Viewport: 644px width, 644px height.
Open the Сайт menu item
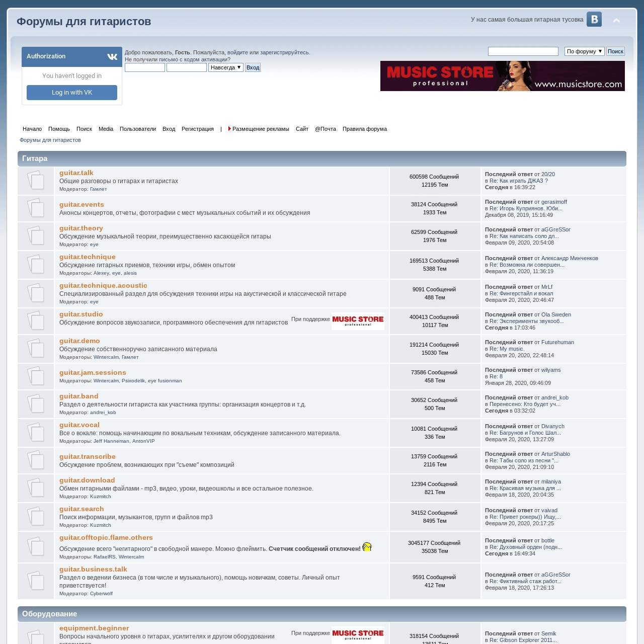(x=302, y=129)
